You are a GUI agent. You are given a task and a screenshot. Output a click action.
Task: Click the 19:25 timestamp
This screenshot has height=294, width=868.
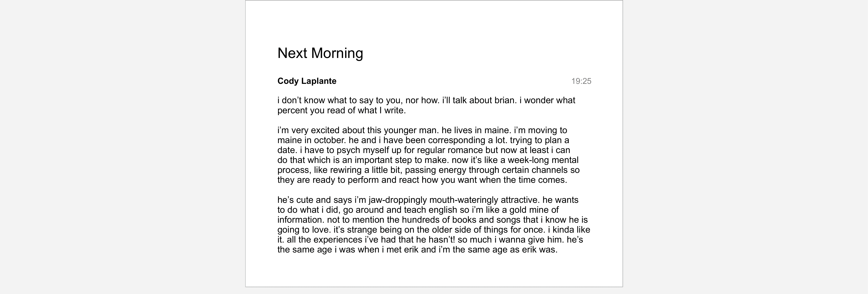click(x=581, y=81)
